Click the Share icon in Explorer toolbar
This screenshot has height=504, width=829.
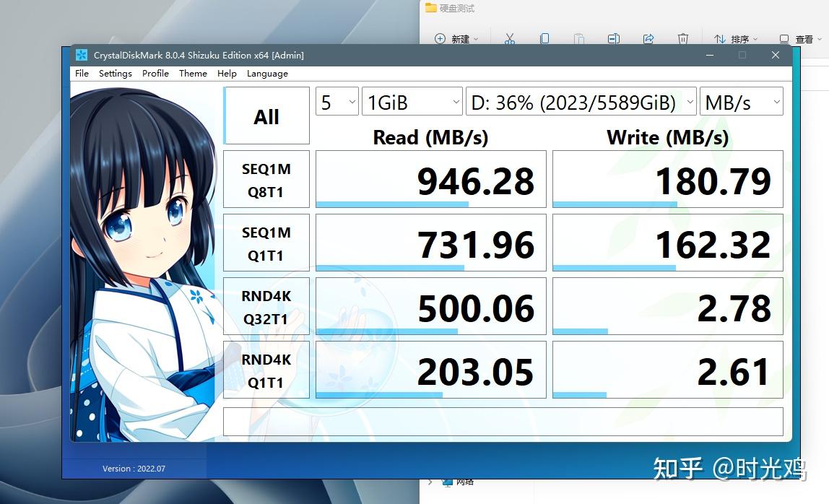pyautogui.click(x=649, y=38)
